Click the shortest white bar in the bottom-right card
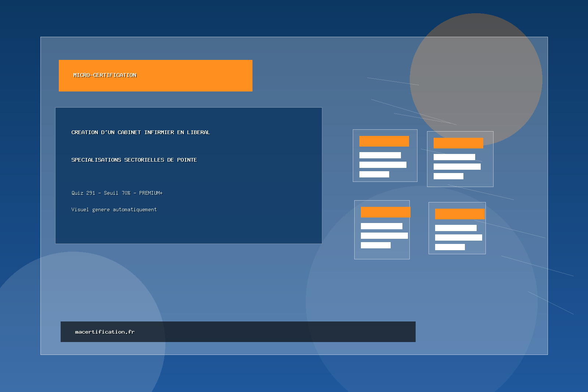The image size is (588, 392). pyautogui.click(x=450, y=247)
